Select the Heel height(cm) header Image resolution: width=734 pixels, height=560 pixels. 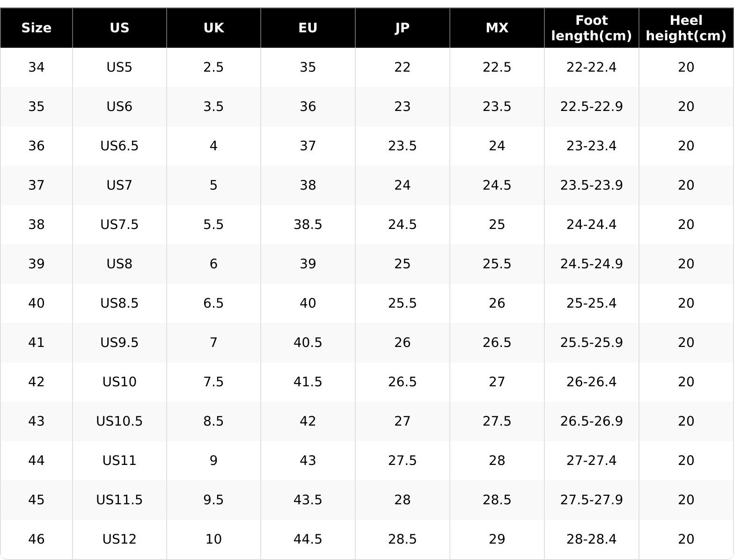coord(686,28)
